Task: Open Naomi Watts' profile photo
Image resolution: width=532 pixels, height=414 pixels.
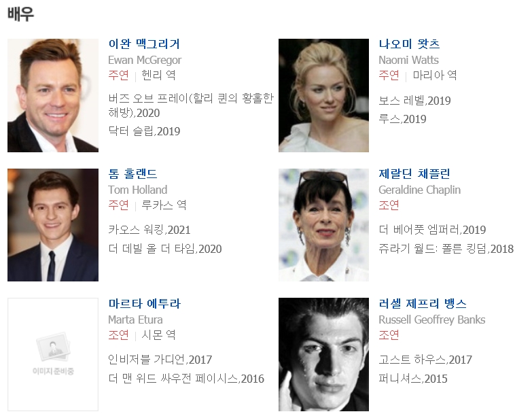Action: (x=323, y=95)
